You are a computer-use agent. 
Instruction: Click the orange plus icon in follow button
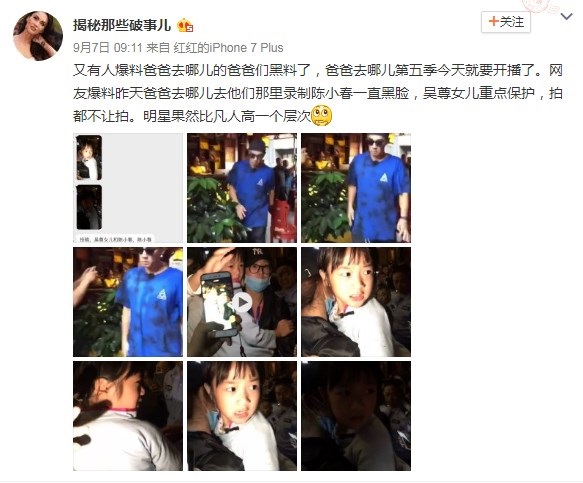[x=493, y=22]
